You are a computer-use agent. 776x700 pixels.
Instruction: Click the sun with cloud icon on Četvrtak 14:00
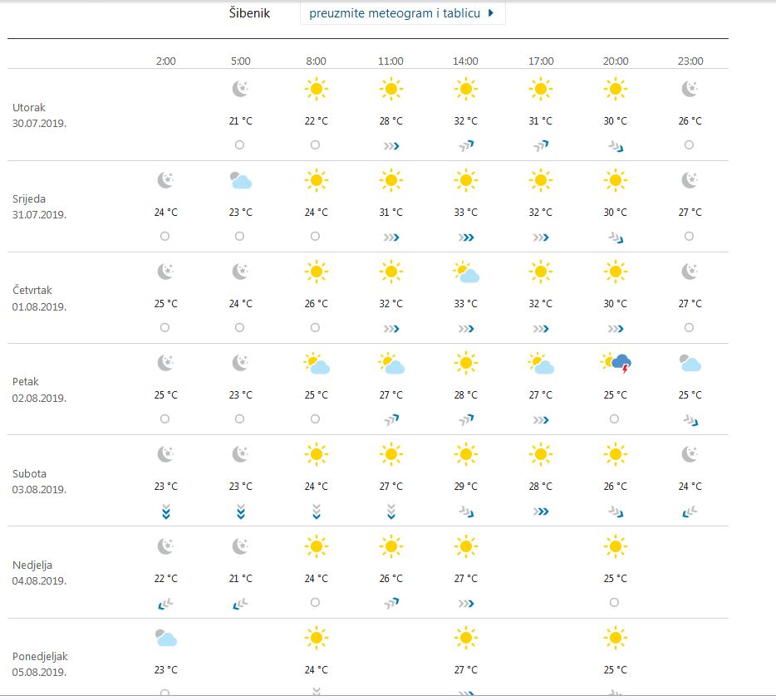465,272
